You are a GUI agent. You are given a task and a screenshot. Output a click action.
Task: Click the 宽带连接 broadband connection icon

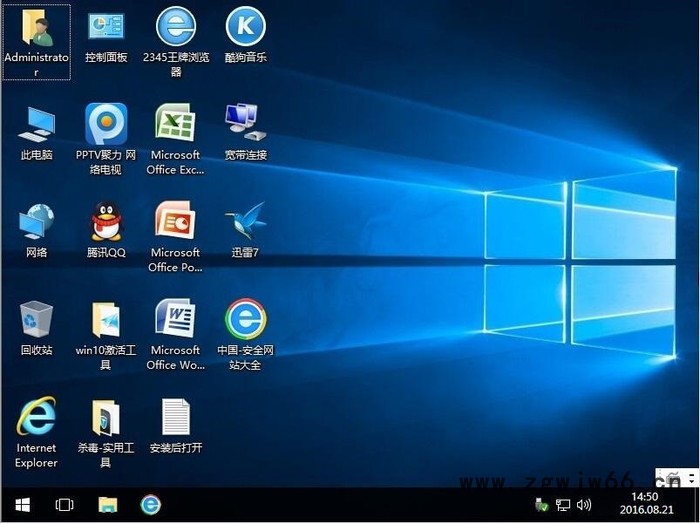click(245, 124)
